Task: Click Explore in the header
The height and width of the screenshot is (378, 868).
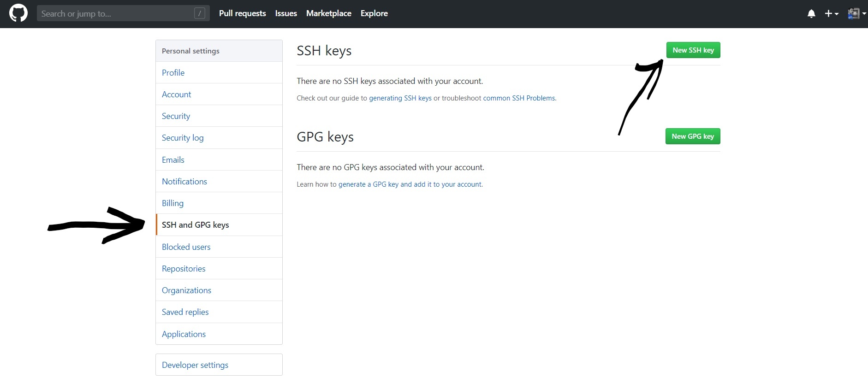Action: coord(374,13)
